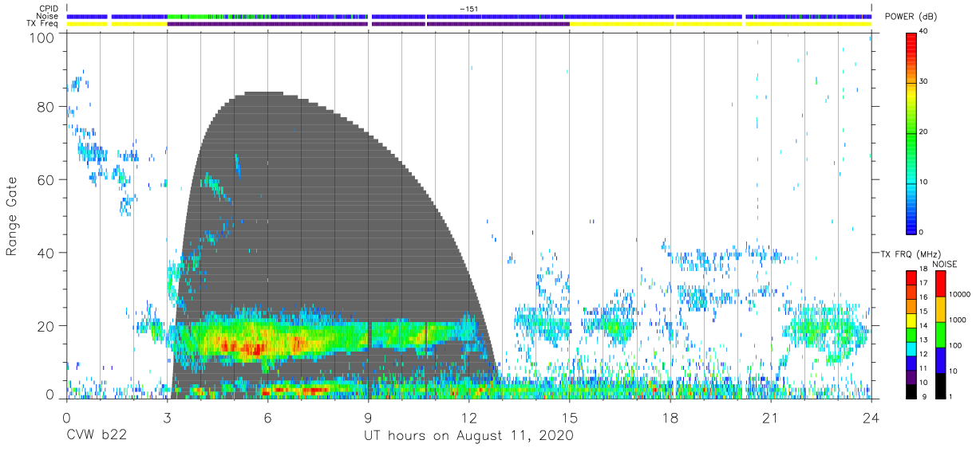
Task: Select the Noise row label
Action: [48, 16]
